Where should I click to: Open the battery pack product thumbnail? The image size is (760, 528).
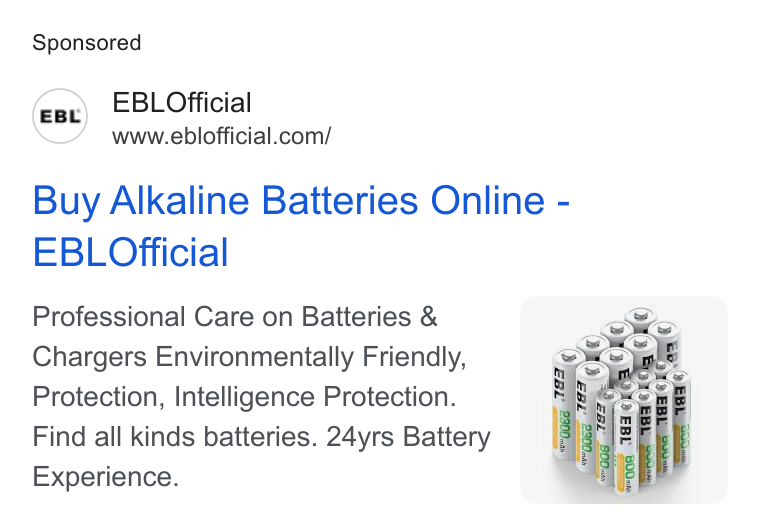624,400
